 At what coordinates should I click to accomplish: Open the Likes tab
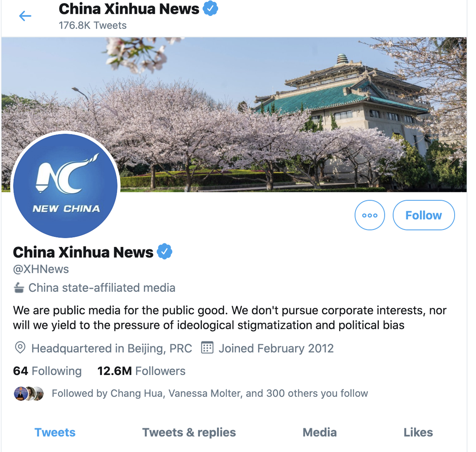pos(418,432)
